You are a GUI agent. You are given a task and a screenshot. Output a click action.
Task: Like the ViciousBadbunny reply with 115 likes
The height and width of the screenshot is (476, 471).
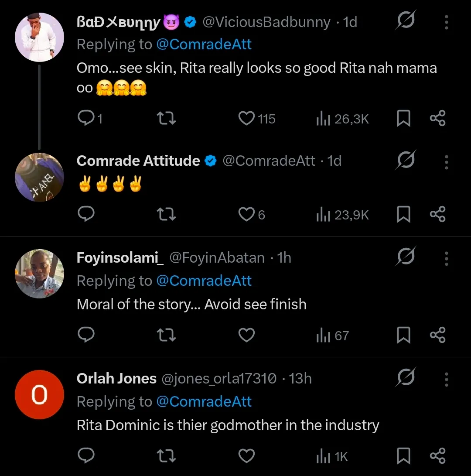pyautogui.click(x=247, y=119)
